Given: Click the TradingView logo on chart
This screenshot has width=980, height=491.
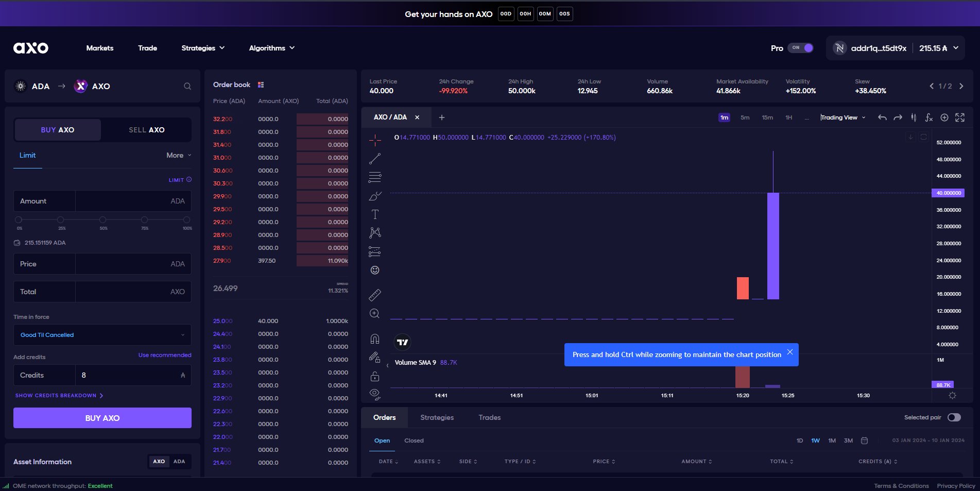Looking at the screenshot, I should (x=402, y=342).
